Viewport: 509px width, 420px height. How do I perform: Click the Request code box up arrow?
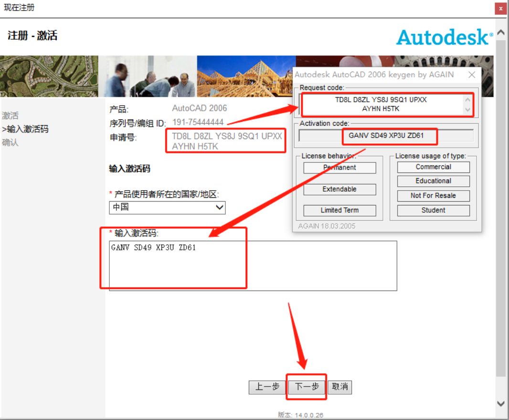(x=467, y=100)
